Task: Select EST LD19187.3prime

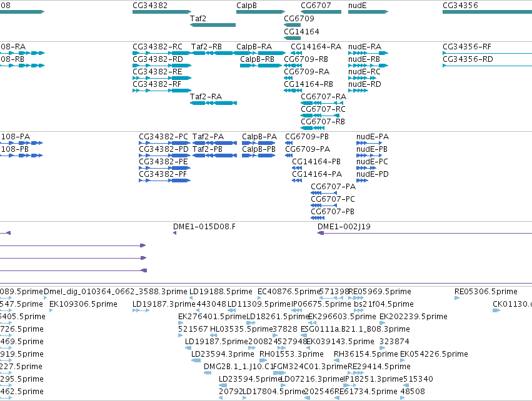Action: pyautogui.click(x=164, y=304)
